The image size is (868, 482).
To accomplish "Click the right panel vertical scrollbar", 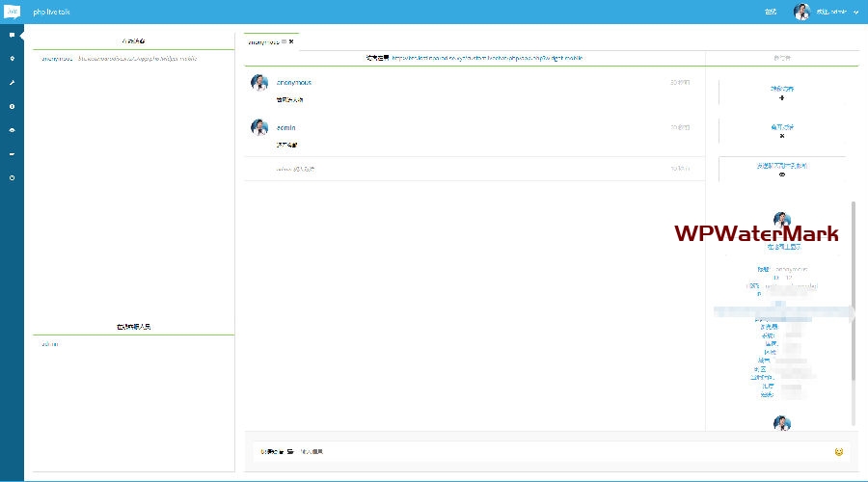I will (x=853, y=289).
